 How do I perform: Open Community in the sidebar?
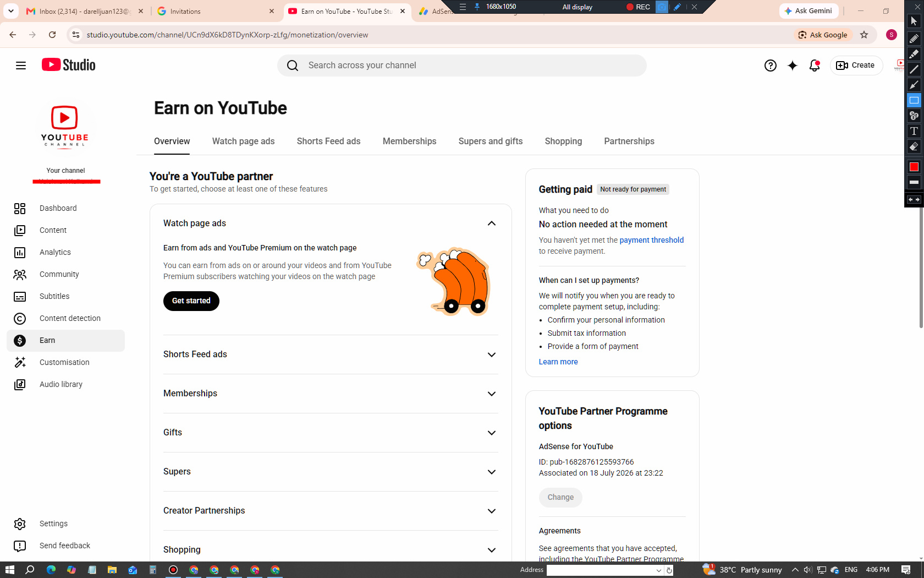tap(65, 274)
